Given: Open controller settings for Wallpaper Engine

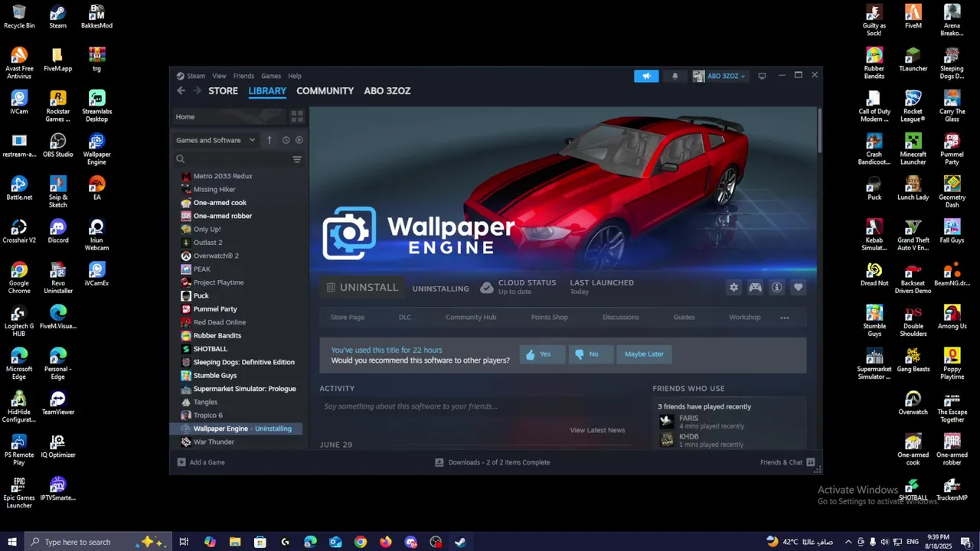Looking at the screenshot, I should pyautogui.click(x=755, y=287).
